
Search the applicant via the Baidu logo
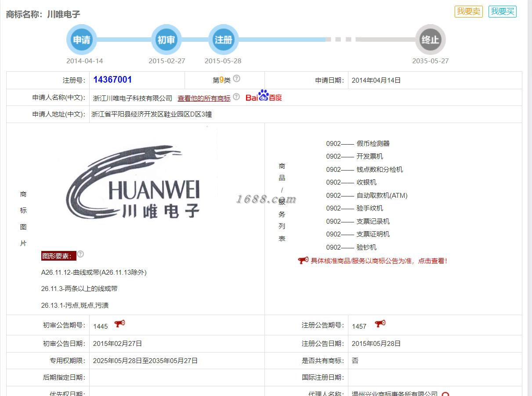(264, 96)
